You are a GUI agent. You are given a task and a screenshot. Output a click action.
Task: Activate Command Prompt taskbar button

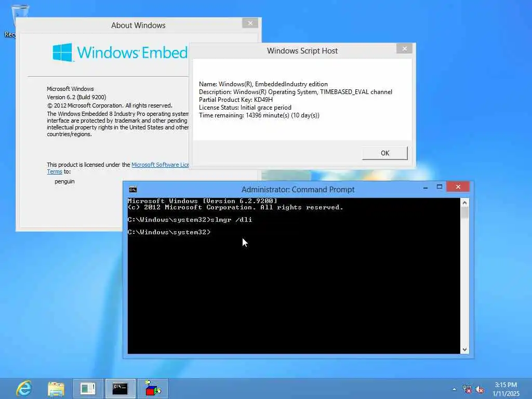tap(120, 389)
